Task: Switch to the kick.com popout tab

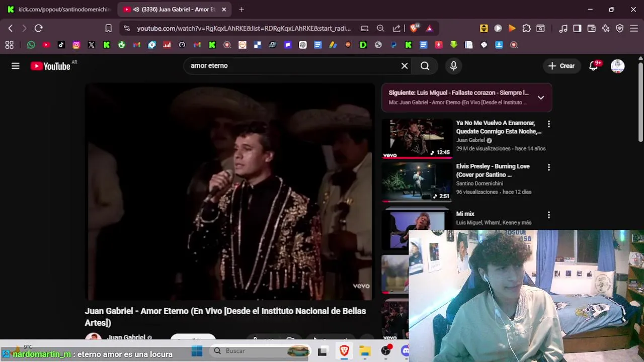Action: click(59, 9)
